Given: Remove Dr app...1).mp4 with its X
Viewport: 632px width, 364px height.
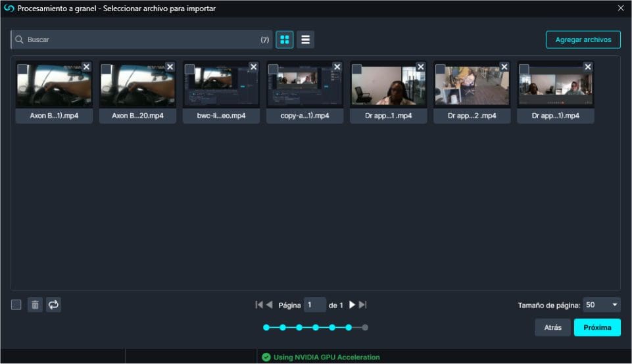Looking at the screenshot, I should 588,67.
